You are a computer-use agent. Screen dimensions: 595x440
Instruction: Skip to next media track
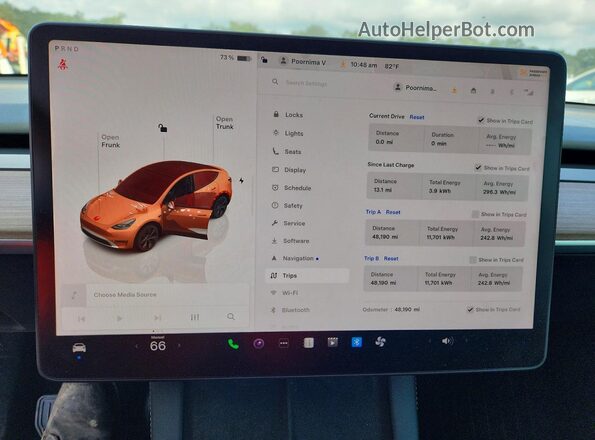[x=157, y=317]
